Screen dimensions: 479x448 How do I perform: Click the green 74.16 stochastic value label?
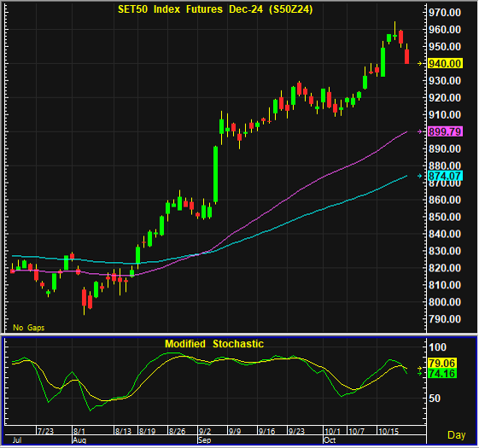(442, 373)
